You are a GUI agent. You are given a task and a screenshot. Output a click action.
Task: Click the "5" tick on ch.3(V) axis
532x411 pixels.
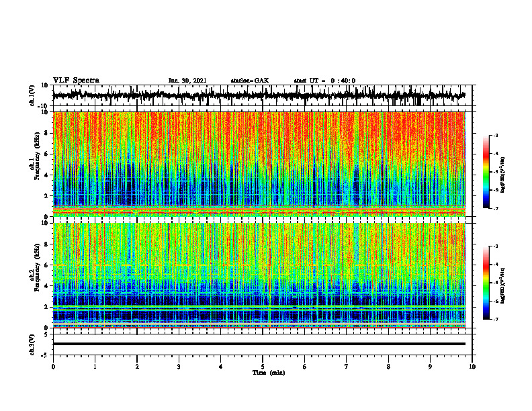pos(46,334)
